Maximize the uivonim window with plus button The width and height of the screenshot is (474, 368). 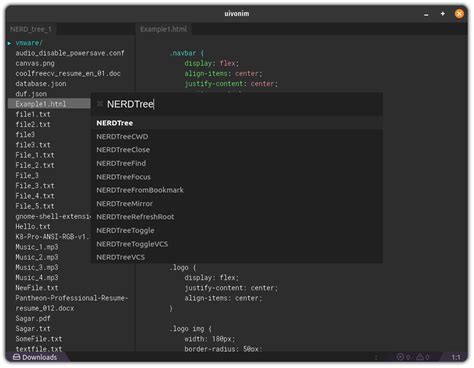pos(443,14)
